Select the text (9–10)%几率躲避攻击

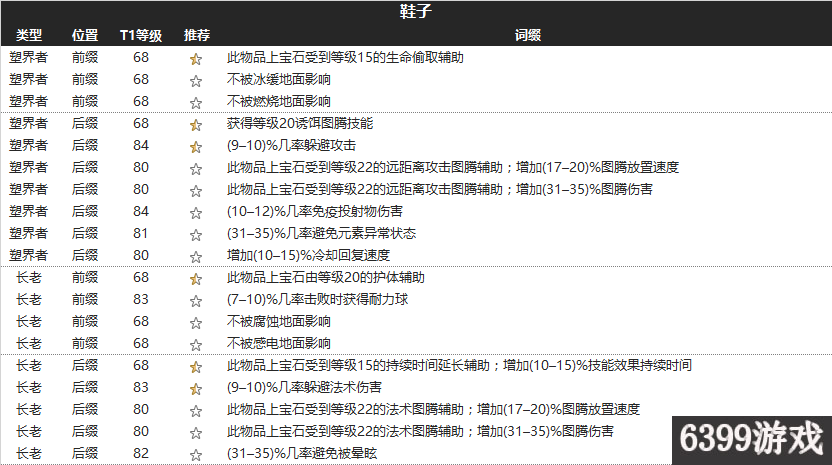click(x=291, y=145)
